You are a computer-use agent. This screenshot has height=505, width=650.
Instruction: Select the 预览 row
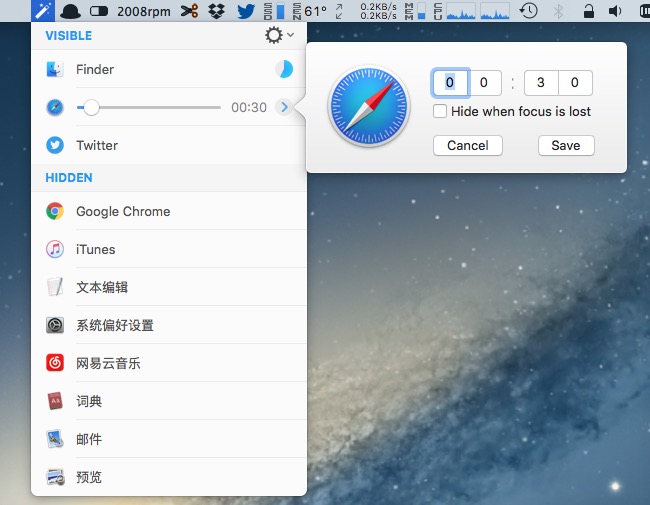pos(169,477)
